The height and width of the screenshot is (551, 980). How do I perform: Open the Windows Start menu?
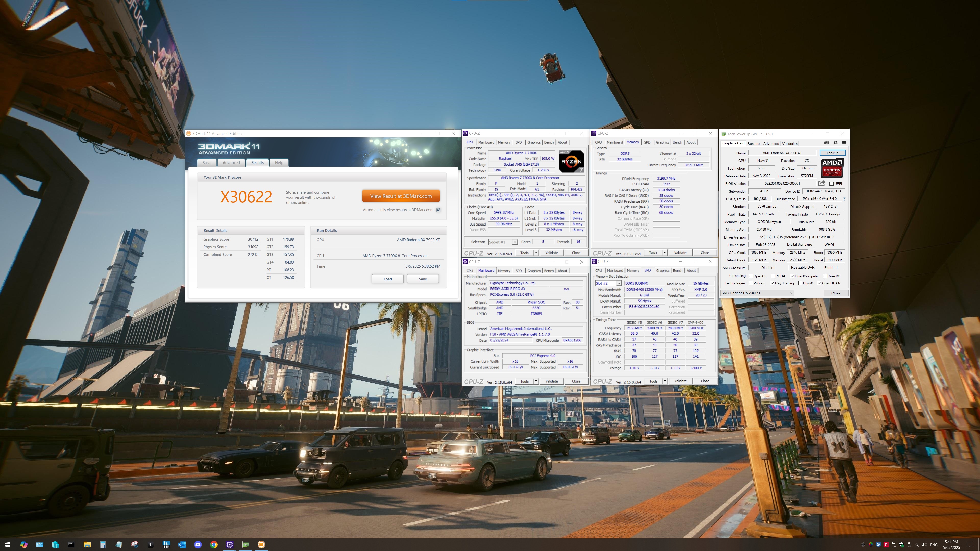pyautogui.click(x=8, y=545)
